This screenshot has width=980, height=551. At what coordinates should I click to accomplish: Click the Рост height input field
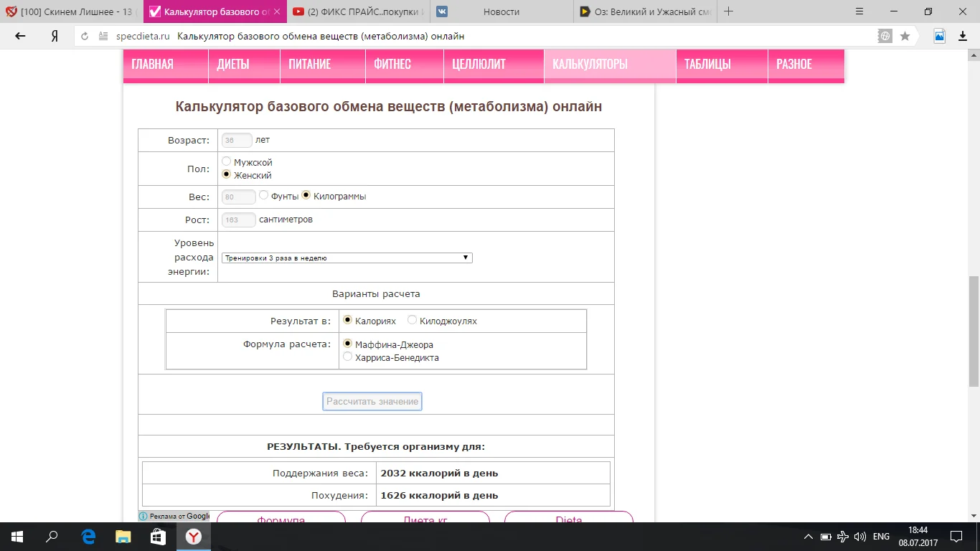pos(239,220)
